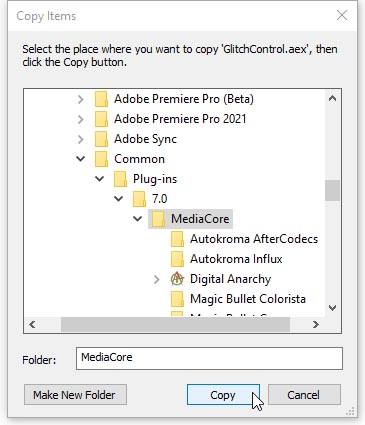Screen dimensions: 365x425
Task: Collapse the Common folder tree
Action: click(x=80, y=159)
